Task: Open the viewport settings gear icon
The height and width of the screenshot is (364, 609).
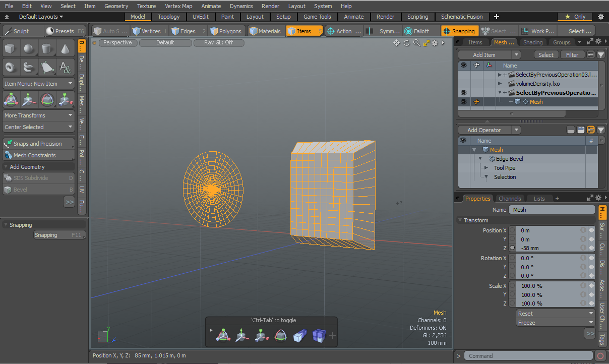Action: click(435, 43)
